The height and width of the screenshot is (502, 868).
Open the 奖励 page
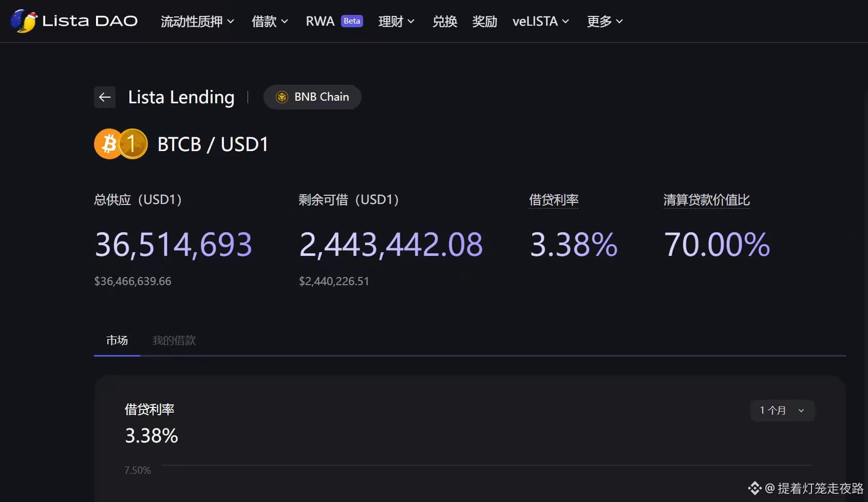484,21
